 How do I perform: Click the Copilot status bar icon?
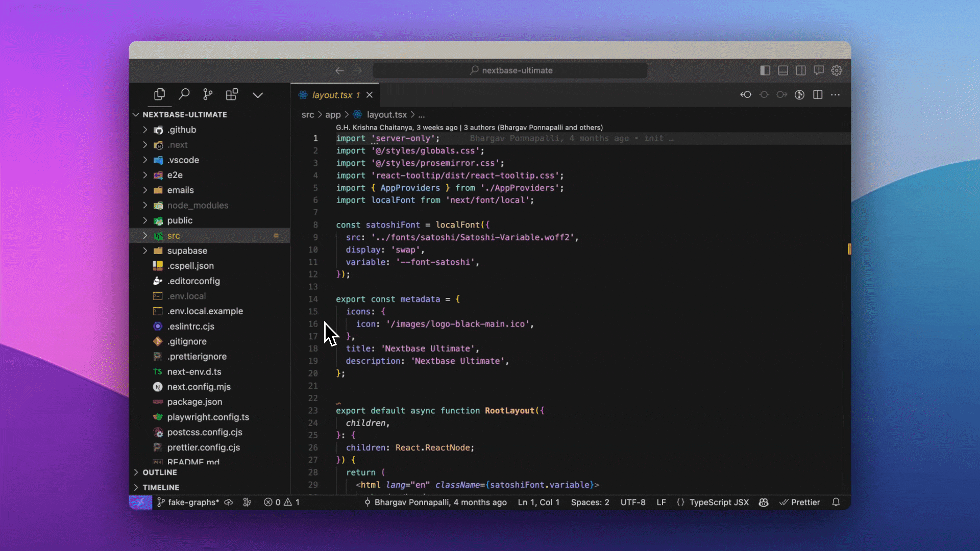(x=764, y=502)
